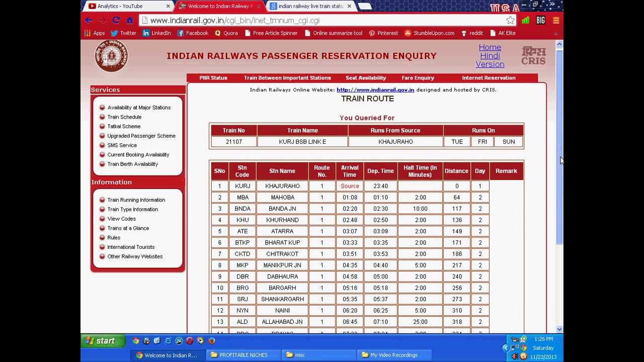Go forward using the browser forward arrow
The width and height of the screenshot is (644, 362).
tap(102, 20)
